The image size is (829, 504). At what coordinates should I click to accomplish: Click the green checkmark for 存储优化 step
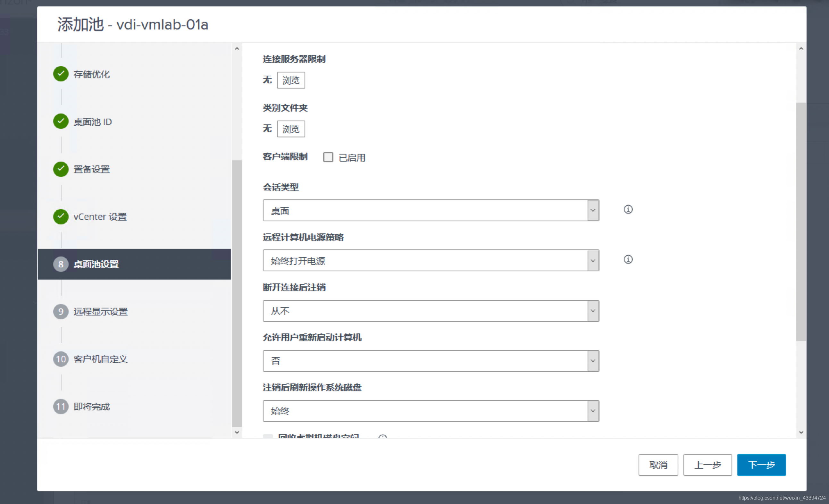click(x=61, y=74)
